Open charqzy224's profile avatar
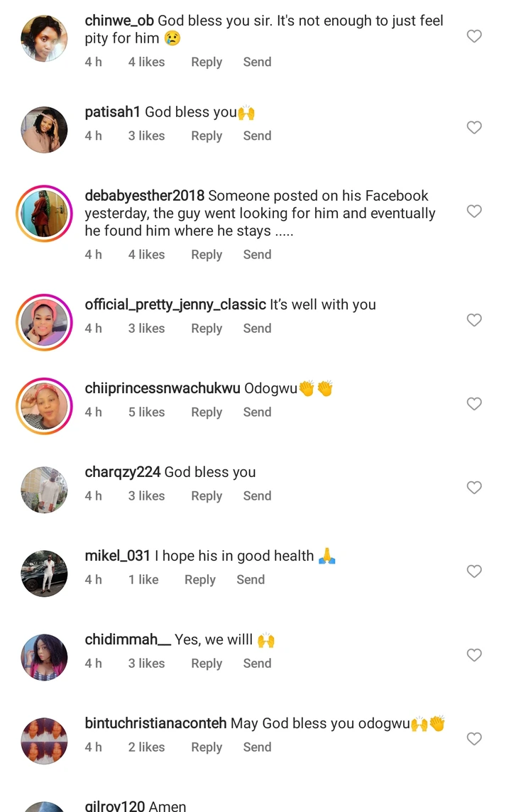The width and height of the screenshot is (511, 812). [x=45, y=490]
